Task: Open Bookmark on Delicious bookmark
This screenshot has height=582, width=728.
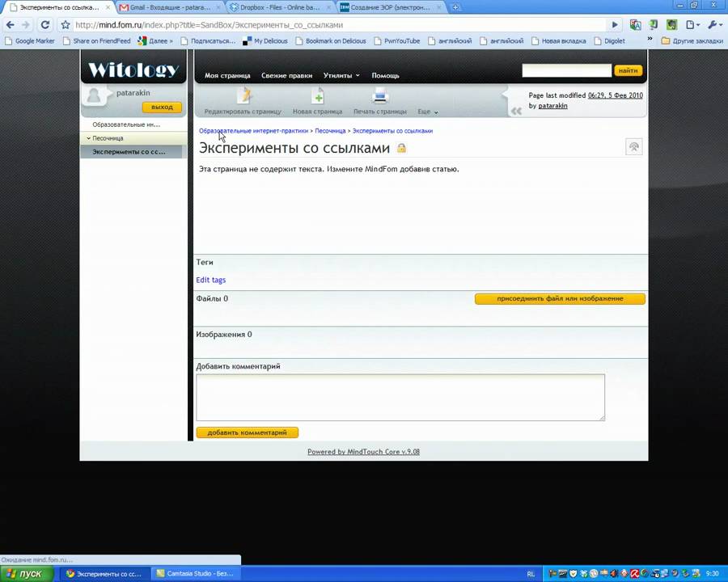Action: (331, 41)
